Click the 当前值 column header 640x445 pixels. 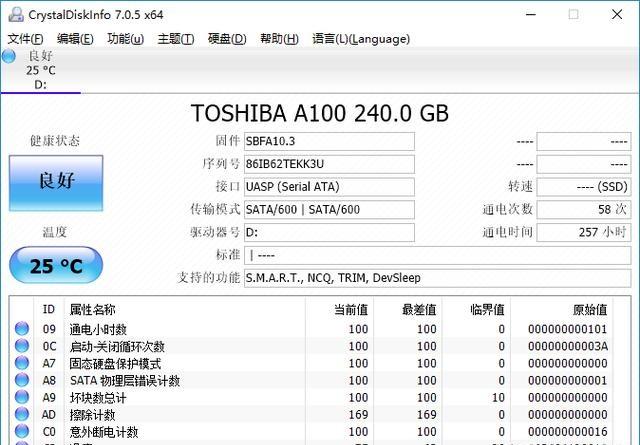[x=351, y=309]
